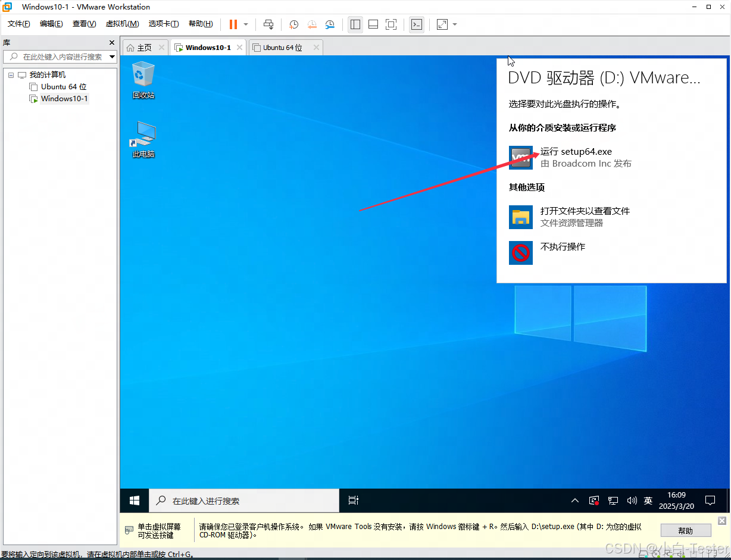Click the volume speaker tray icon

[632, 500]
